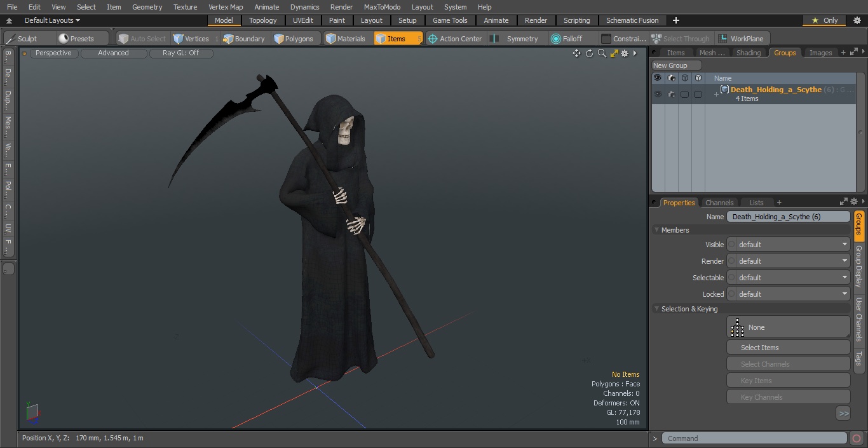Click the red record circle next to Command

(x=856, y=438)
